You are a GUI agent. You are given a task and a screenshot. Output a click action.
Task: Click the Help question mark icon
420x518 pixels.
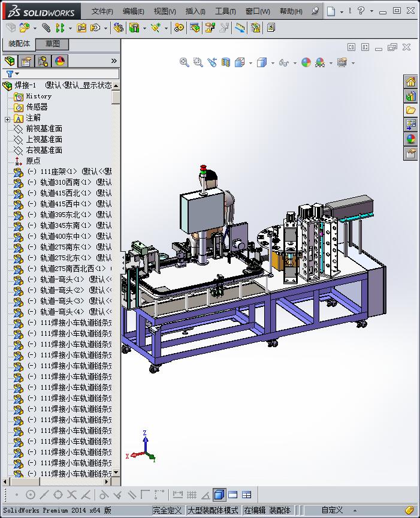pyautogui.click(x=361, y=11)
